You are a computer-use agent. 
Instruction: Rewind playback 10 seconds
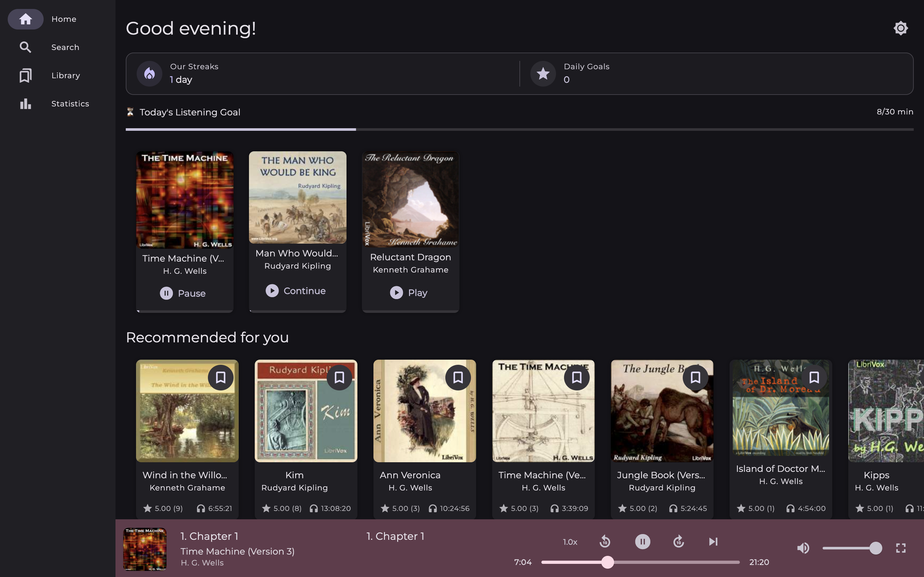(x=605, y=541)
